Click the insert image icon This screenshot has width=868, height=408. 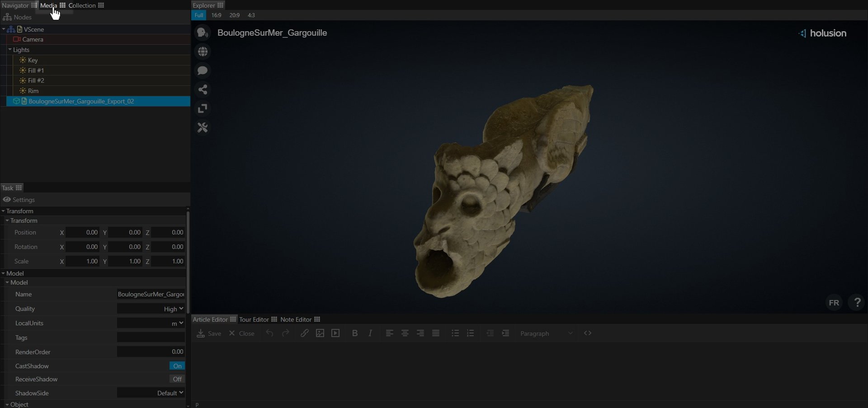(x=320, y=333)
